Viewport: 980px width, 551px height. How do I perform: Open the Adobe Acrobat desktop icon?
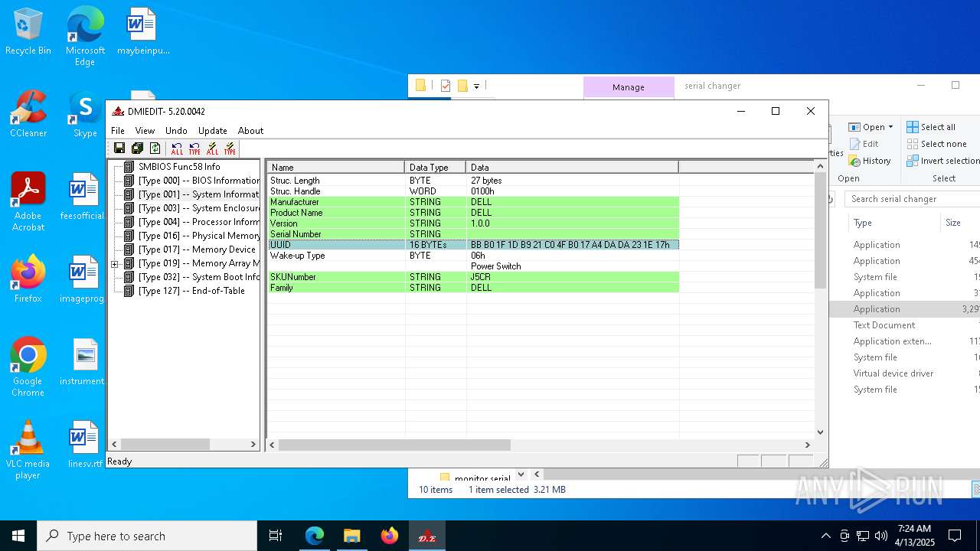(28, 202)
